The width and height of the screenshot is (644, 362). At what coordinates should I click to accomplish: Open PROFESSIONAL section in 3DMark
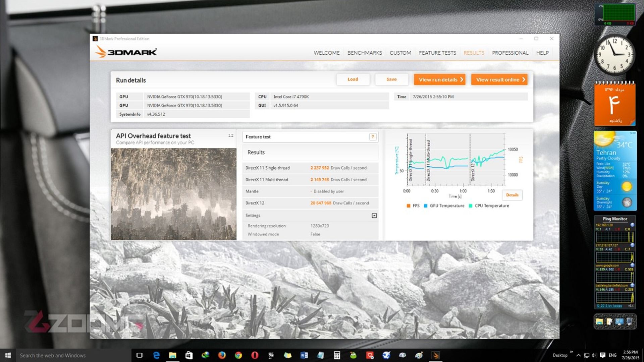(509, 52)
